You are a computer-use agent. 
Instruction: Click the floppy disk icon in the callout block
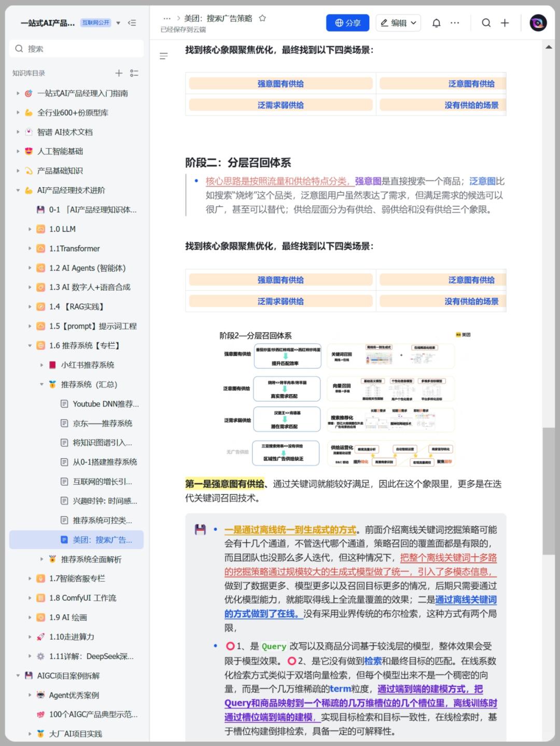tap(200, 530)
